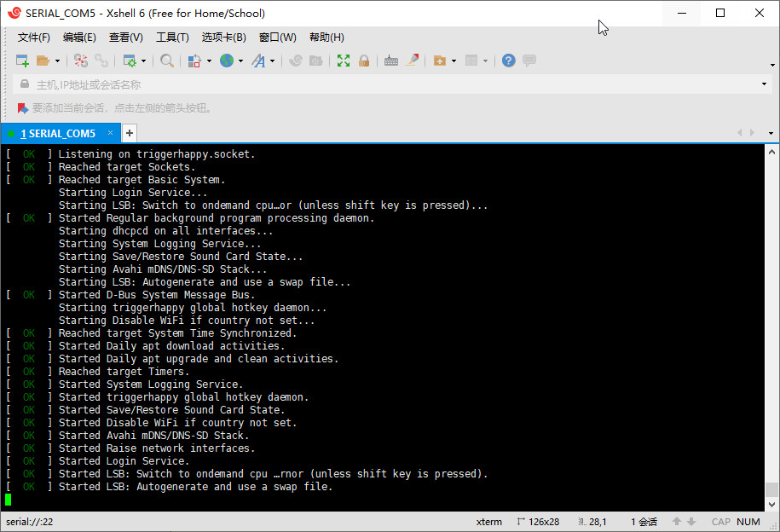Click the New Session toolbar icon

pyautogui.click(x=22, y=61)
